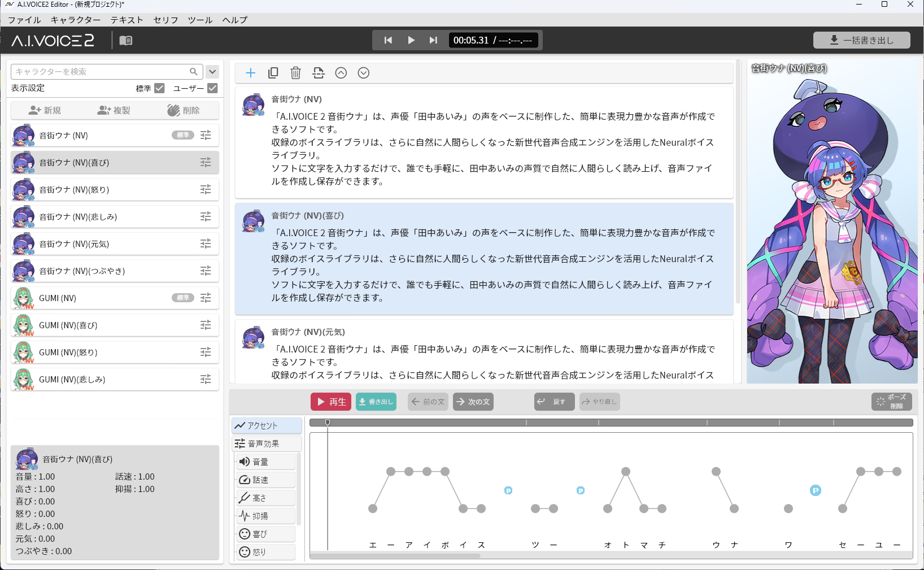Skip to next sentence in playback bar

pos(433,40)
